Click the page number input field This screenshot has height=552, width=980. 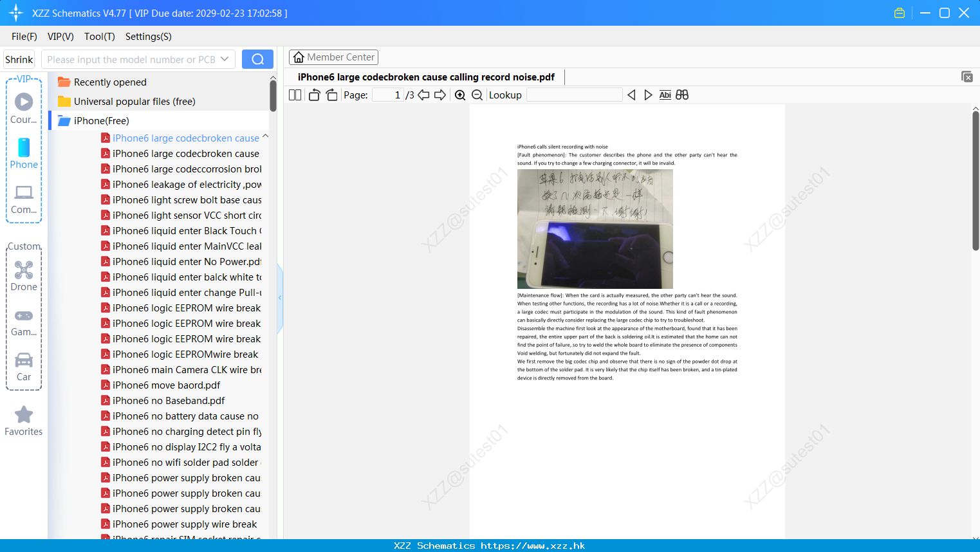[388, 95]
